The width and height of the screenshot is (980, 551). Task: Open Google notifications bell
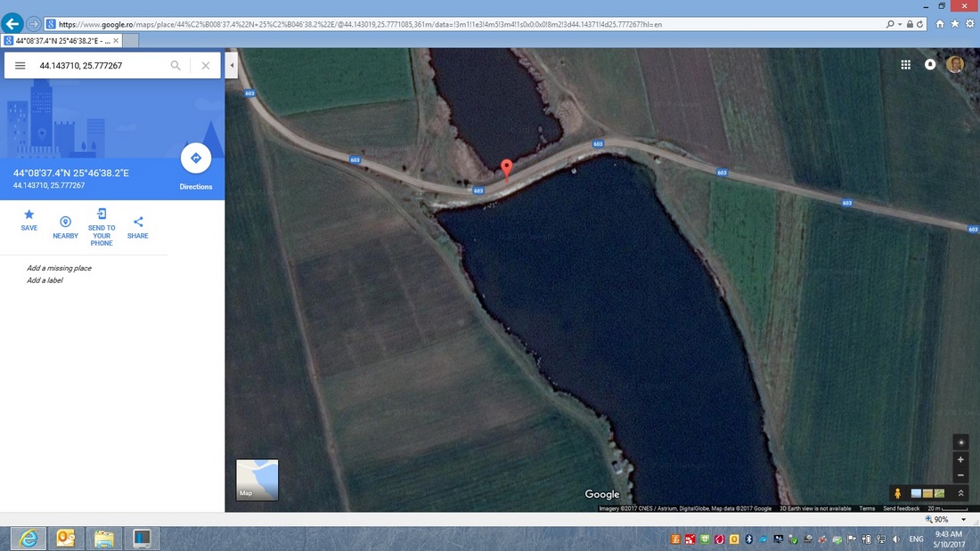(x=930, y=65)
